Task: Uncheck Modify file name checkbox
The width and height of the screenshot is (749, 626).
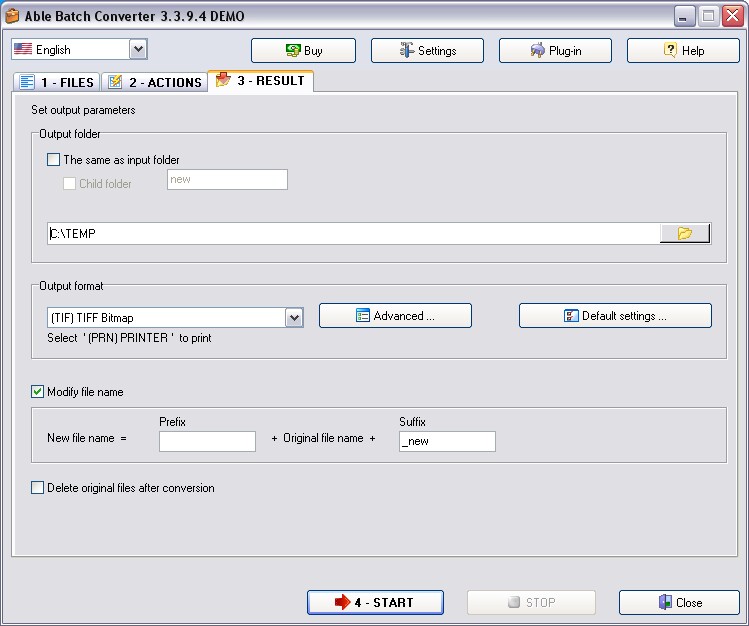Action: point(37,392)
